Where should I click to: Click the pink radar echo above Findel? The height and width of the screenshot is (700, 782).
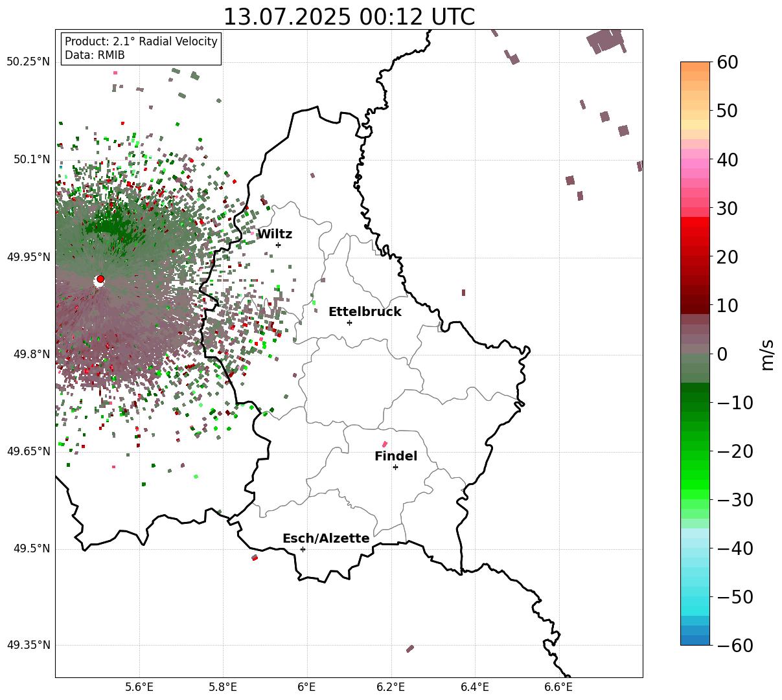tap(385, 444)
